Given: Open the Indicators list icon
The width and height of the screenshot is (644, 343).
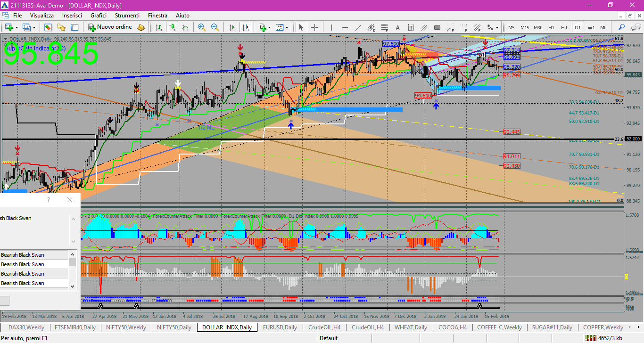Looking at the screenshot, I should click(262, 27).
